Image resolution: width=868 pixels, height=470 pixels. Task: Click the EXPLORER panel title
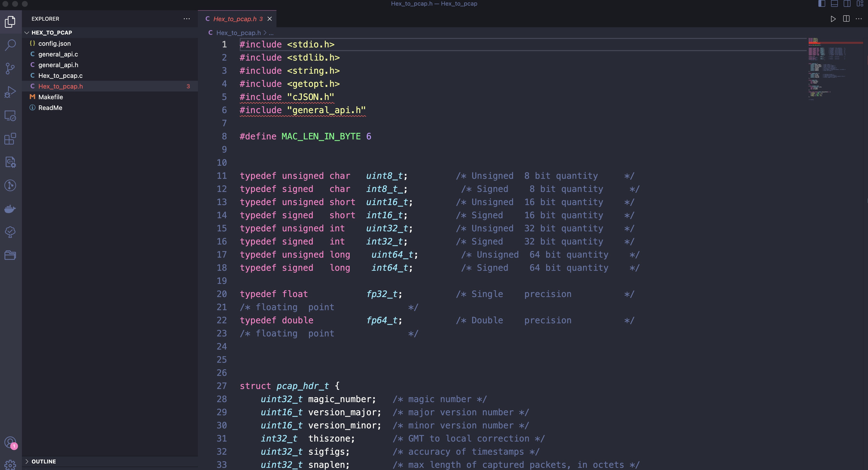click(x=45, y=19)
